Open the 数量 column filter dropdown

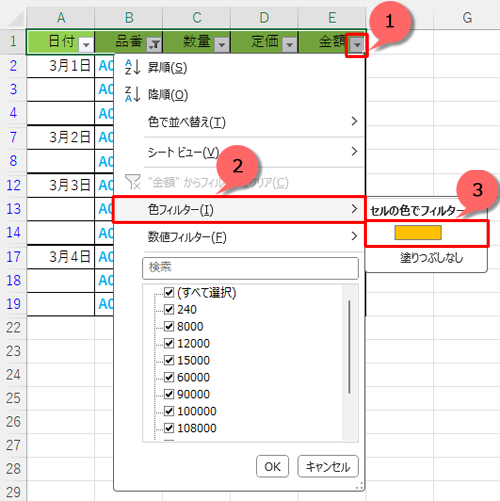point(222,44)
